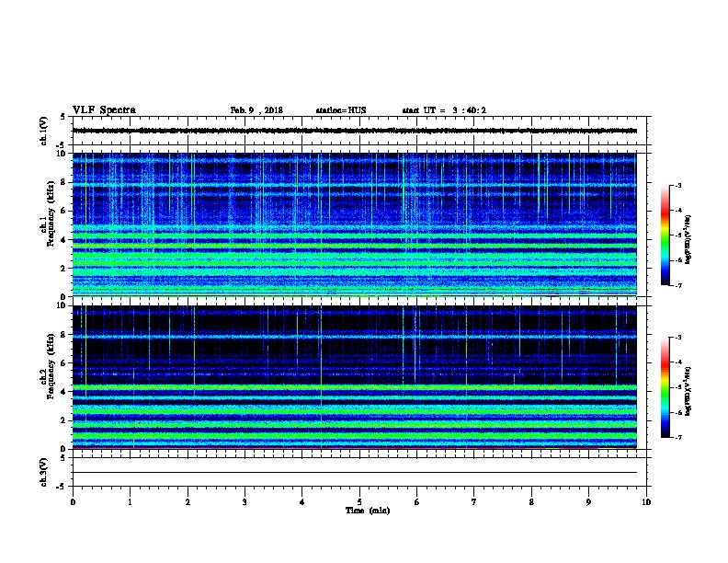Click ch.2 frequency axis tick "4"
The image size is (728, 563).
coord(63,392)
